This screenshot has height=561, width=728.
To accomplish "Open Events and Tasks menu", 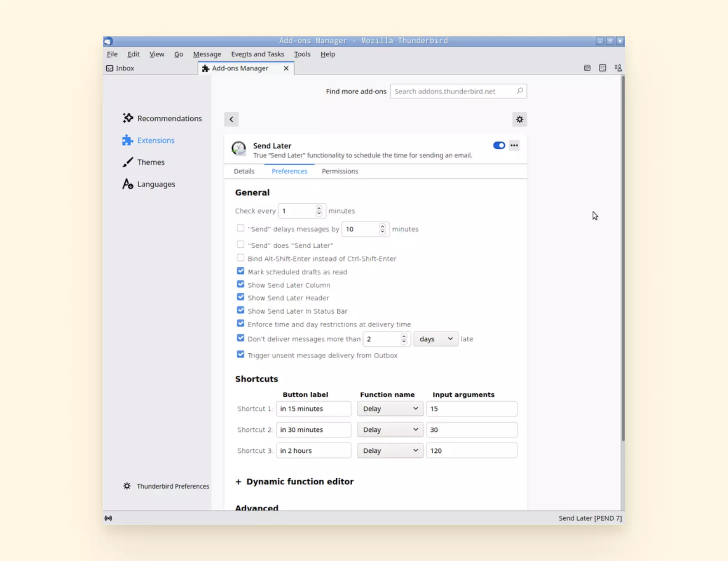I will pyautogui.click(x=258, y=54).
